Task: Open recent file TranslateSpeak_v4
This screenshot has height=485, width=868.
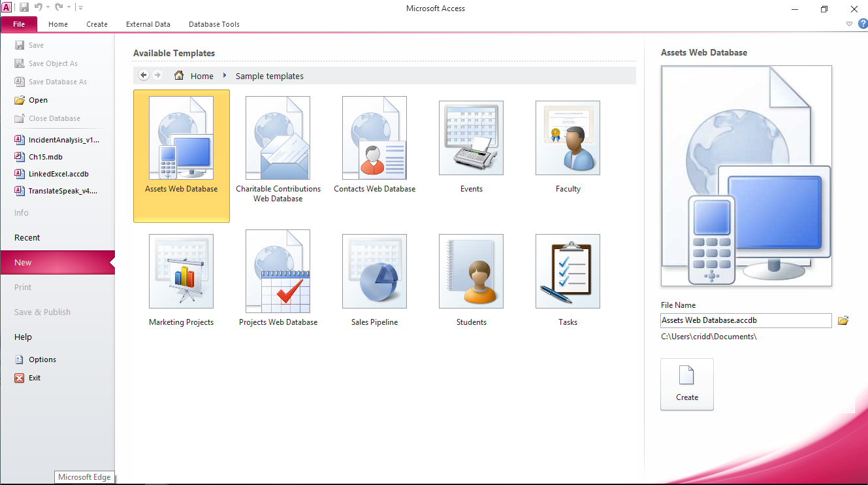Action: [57, 191]
